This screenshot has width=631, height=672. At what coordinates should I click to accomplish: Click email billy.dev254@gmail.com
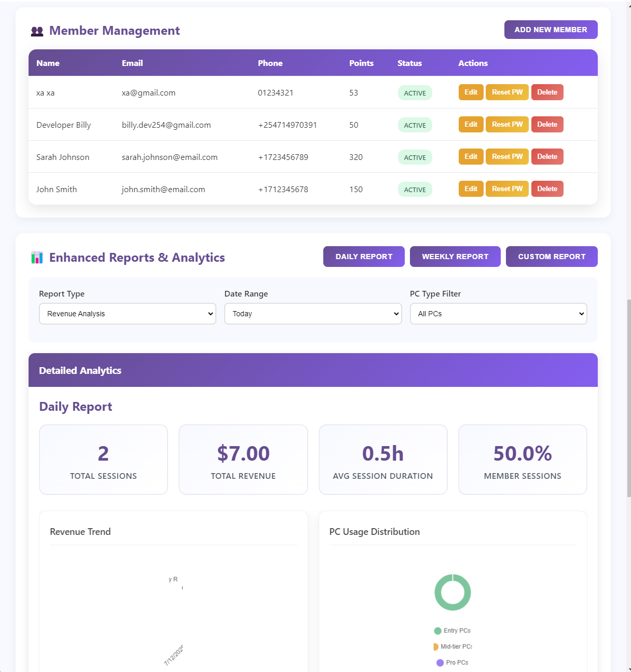click(166, 125)
